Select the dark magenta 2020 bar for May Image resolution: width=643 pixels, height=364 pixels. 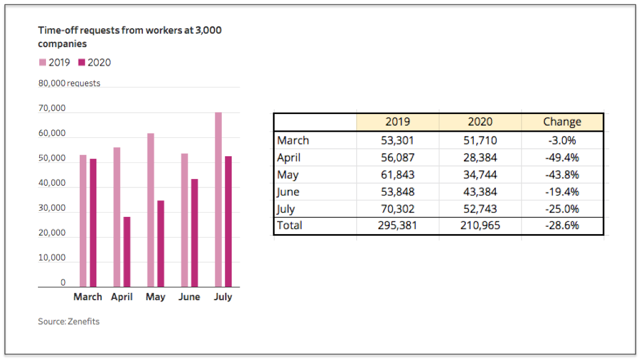[161, 244]
